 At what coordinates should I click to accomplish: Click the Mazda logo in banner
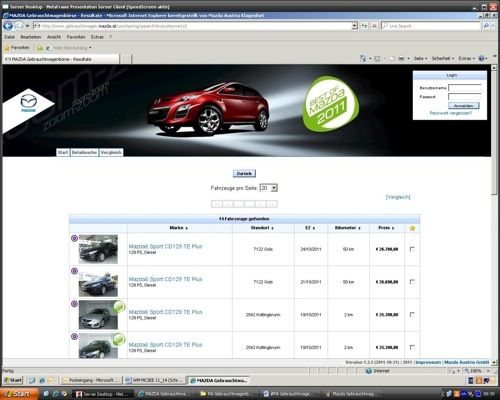tap(28, 103)
